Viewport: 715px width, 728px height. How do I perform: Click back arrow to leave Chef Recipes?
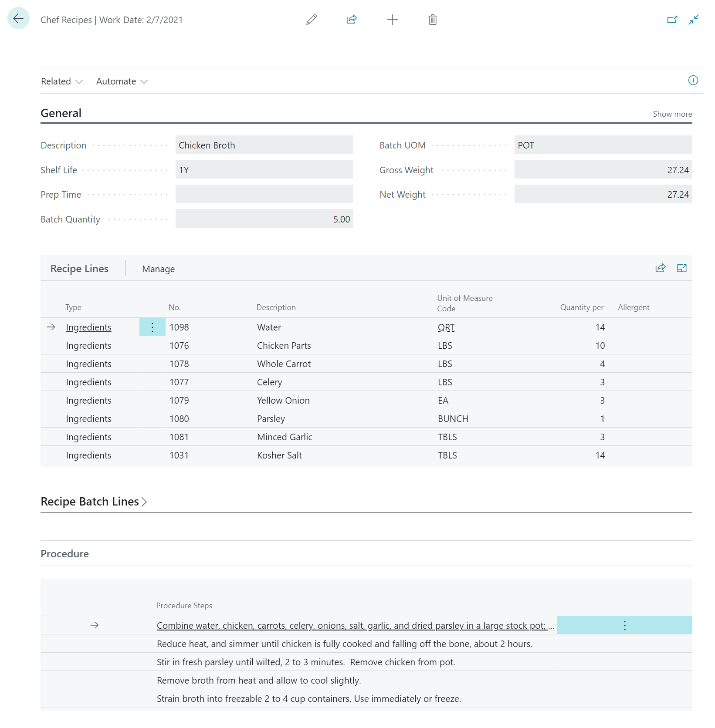pos(18,18)
